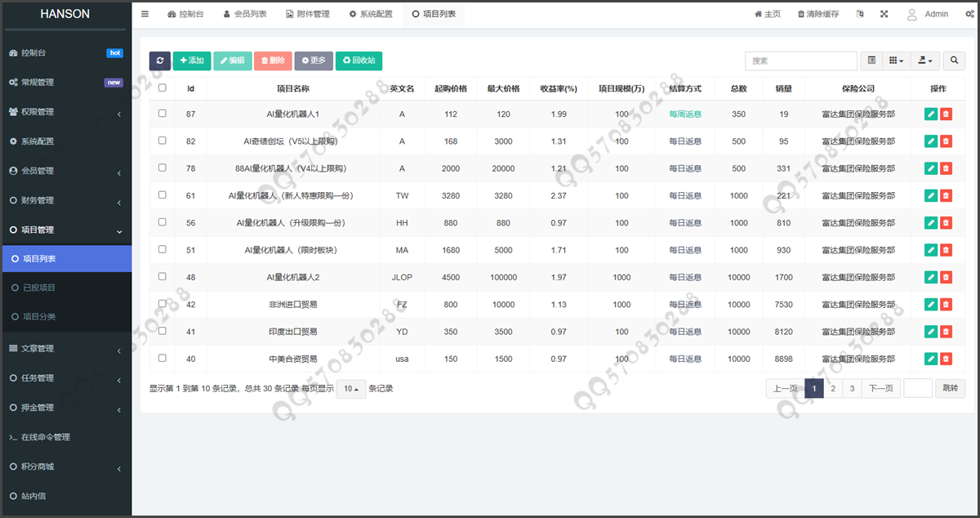
Task: Open the records per page dropdown
Action: [x=351, y=389]
